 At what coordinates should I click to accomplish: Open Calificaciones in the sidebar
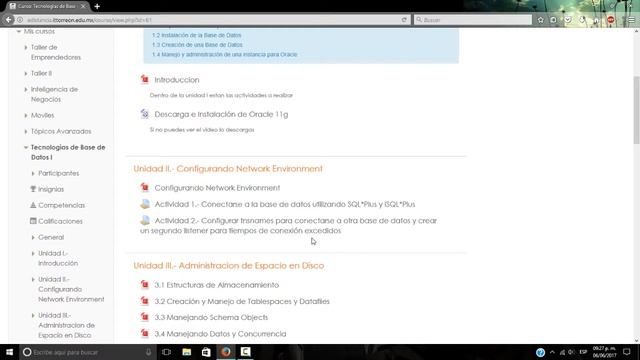pyautogui.click(x=60, y=221)
